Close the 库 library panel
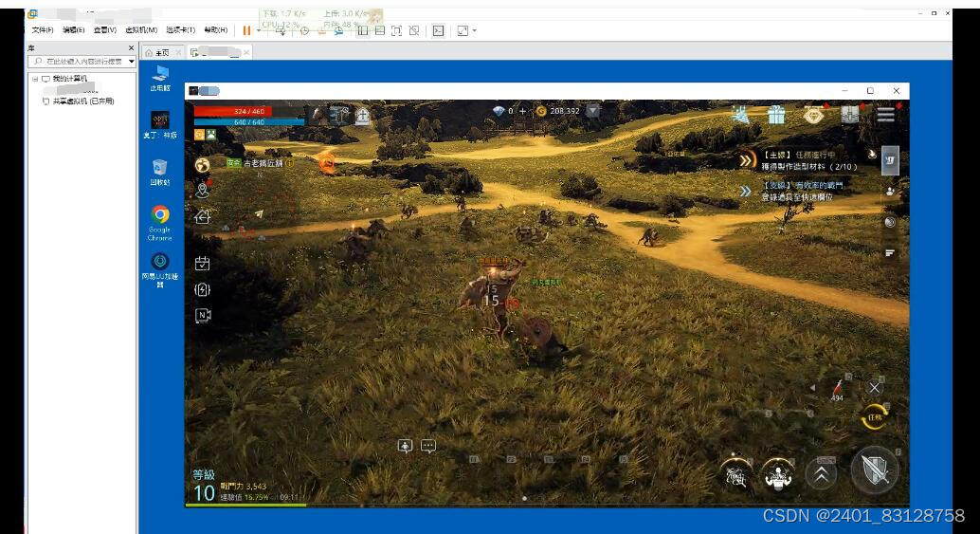 pos(131,47)
